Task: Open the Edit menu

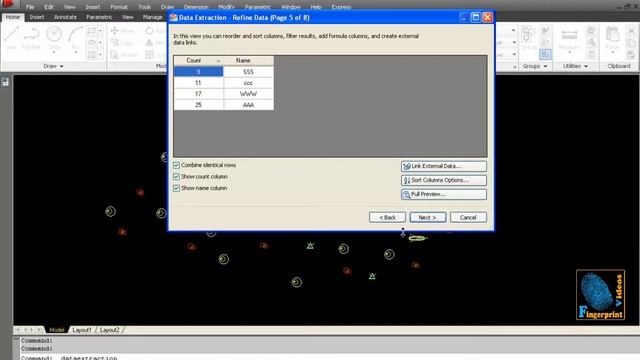Action: pos(49,7)
